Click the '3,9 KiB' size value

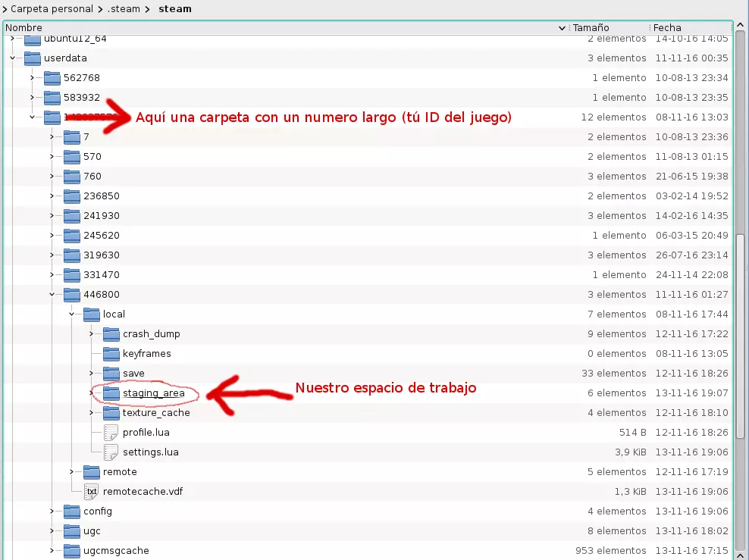point(631,452)
